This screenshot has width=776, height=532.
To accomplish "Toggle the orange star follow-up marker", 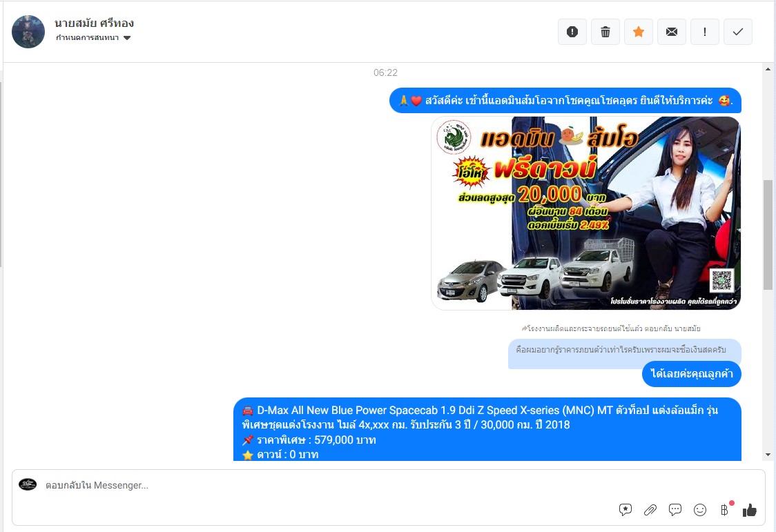I will (x=639, y=32).
